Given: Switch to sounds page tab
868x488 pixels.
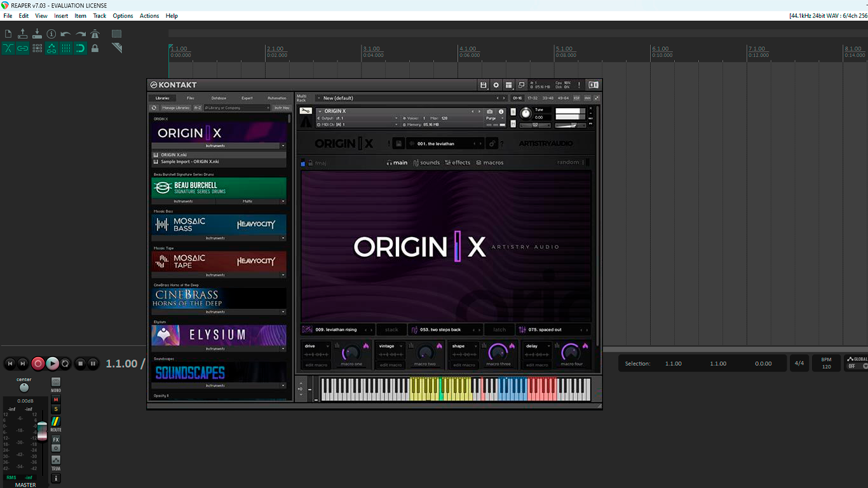Looking at the screenshot, I should click(426, 163).
